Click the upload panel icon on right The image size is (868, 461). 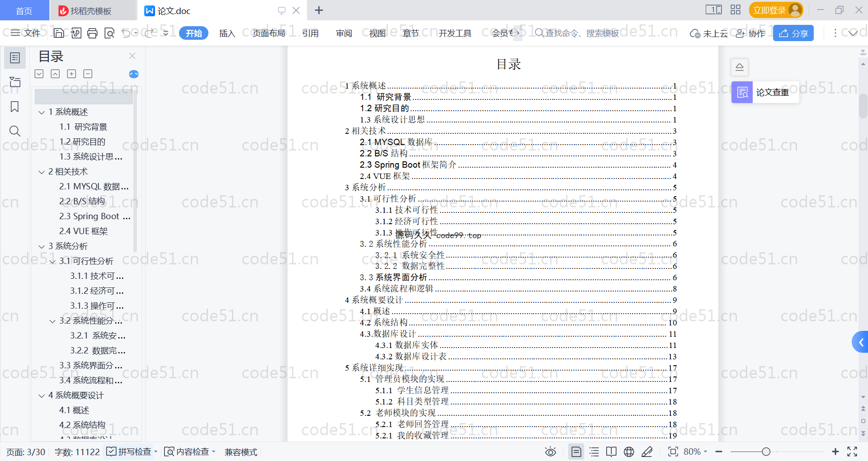pos(740,67)
